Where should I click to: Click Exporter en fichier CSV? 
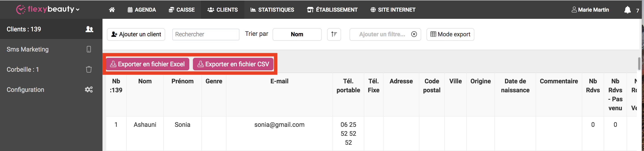[233, 64]
